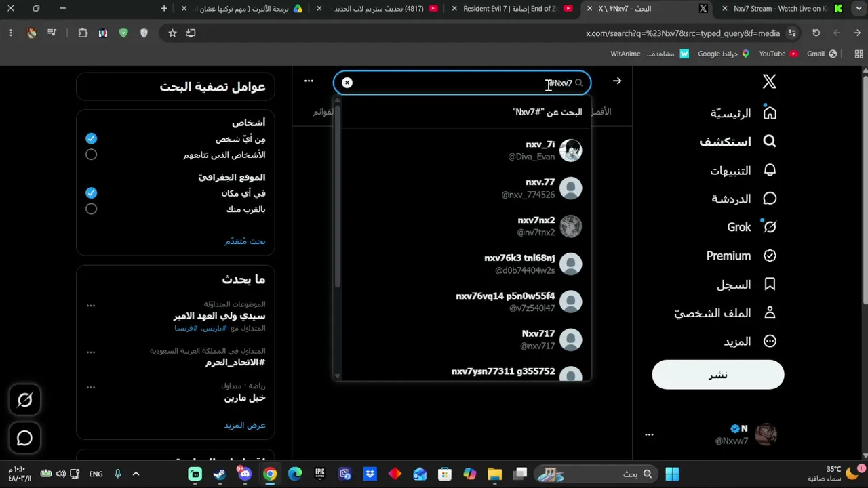
Task: Open nxv76k3 tnl68nj suggestion
Action: coord(462,264)
